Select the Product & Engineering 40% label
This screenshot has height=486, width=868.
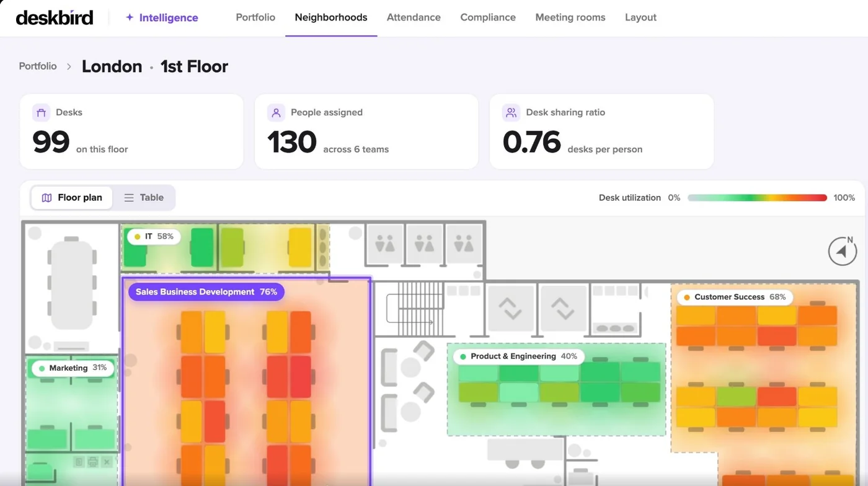(519, 356)
